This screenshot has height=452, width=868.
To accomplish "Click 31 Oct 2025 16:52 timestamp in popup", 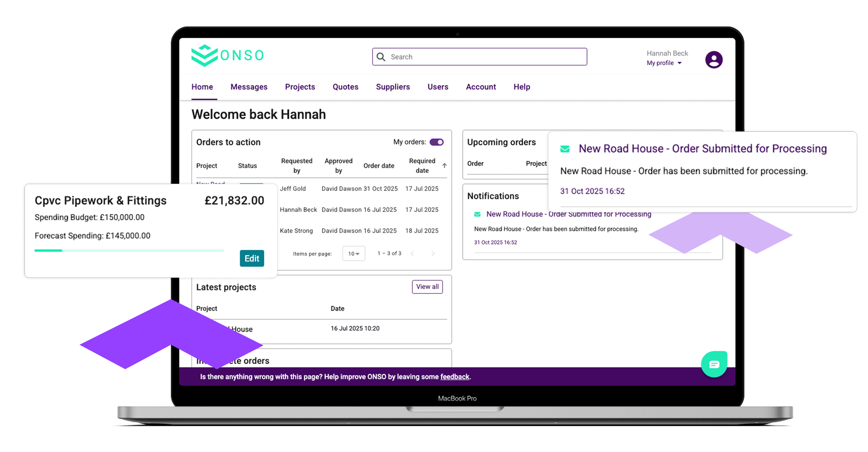I will pos(592,191).
